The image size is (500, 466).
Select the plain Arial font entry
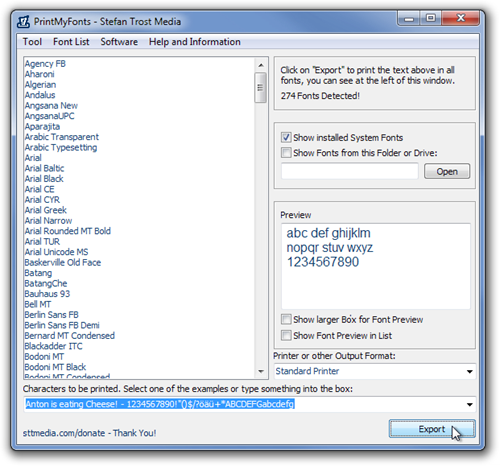pos(33,158)
